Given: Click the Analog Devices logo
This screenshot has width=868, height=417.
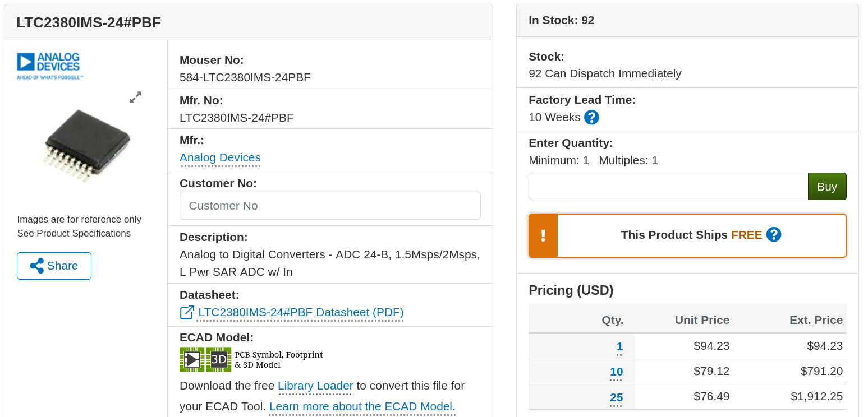Looking at the screenshot, I should [x=49, y=66].
